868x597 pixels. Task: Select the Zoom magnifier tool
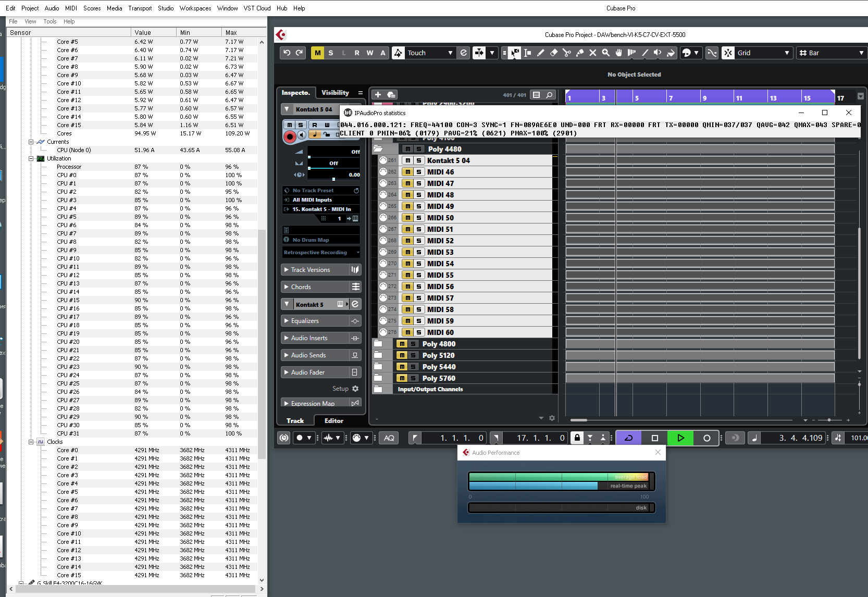[605, 53]
